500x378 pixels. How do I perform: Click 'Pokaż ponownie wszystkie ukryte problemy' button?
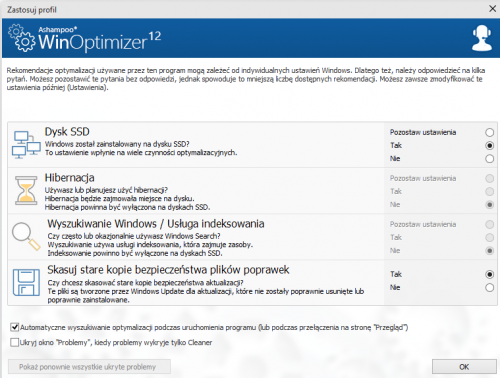tap(89, 367)
